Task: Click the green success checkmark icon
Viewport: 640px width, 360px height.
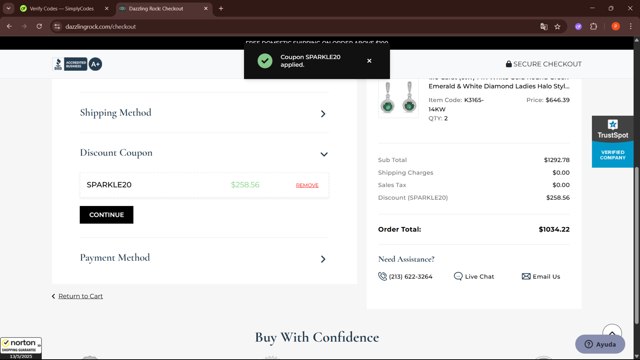Action: point(265,61)
